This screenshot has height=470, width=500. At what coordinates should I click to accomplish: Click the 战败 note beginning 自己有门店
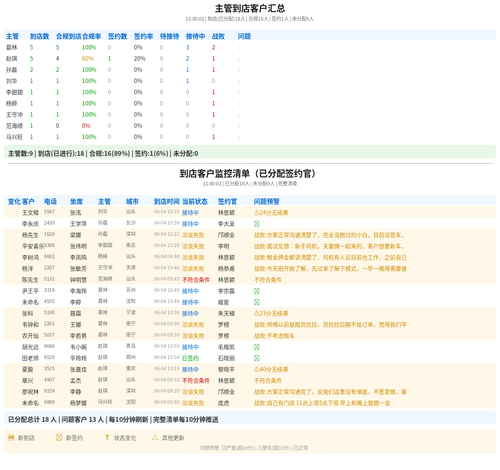pyautogui.click(x=322, y=403)
